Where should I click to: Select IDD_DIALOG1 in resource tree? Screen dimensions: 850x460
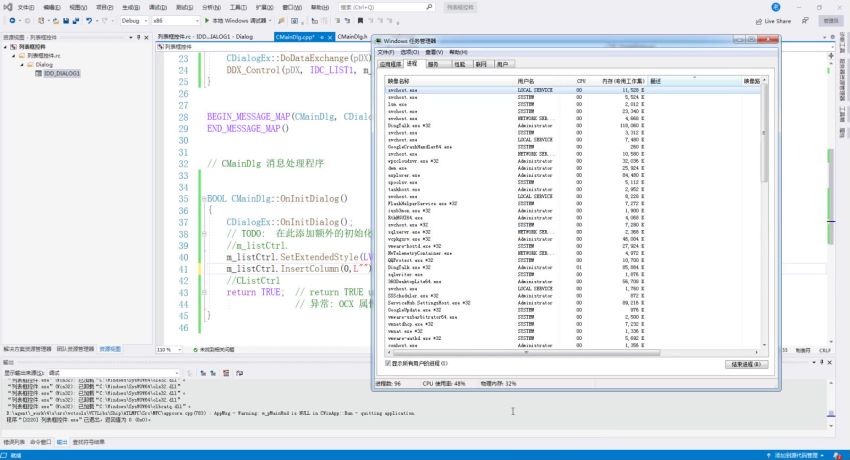click(62, 73)
